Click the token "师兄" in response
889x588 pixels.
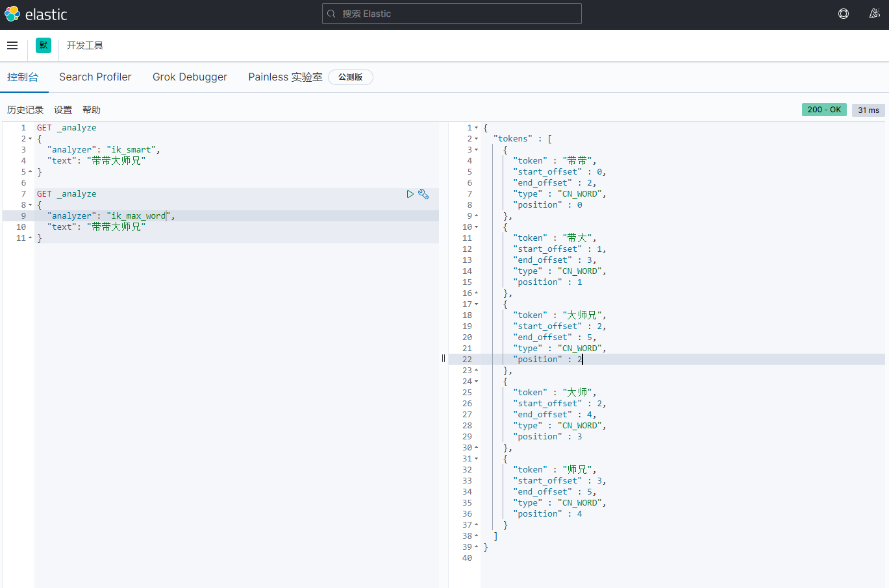577,470
